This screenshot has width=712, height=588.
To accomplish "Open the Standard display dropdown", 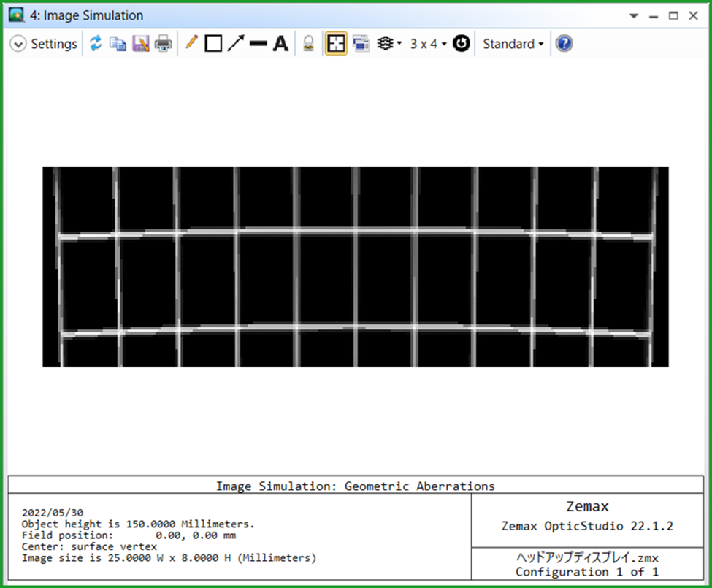I will [x=512, y=43].
